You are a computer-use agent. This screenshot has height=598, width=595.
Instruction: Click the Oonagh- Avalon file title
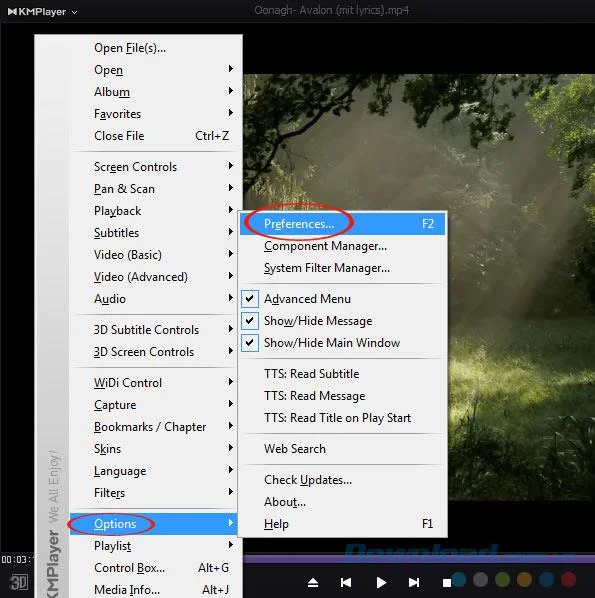point(331,10)
